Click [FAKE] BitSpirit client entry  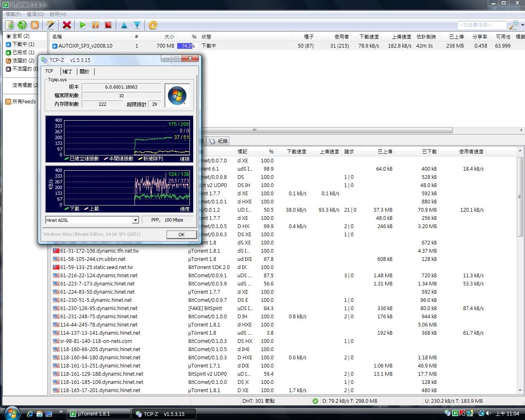point(205,308)
